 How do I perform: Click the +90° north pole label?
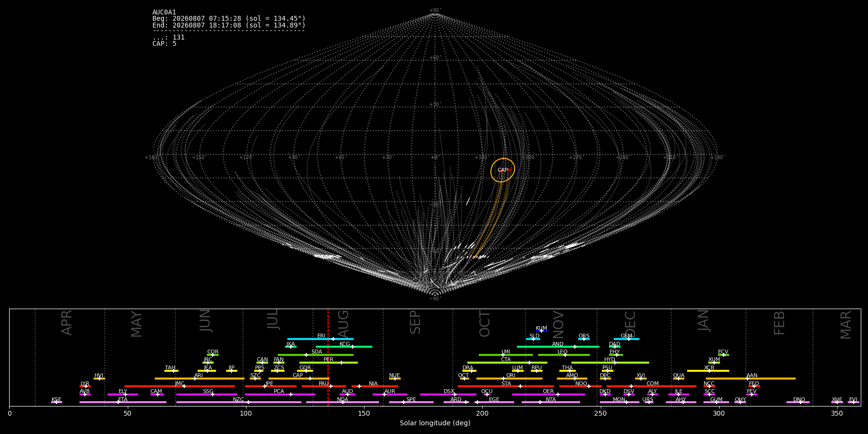coord(435,11)
